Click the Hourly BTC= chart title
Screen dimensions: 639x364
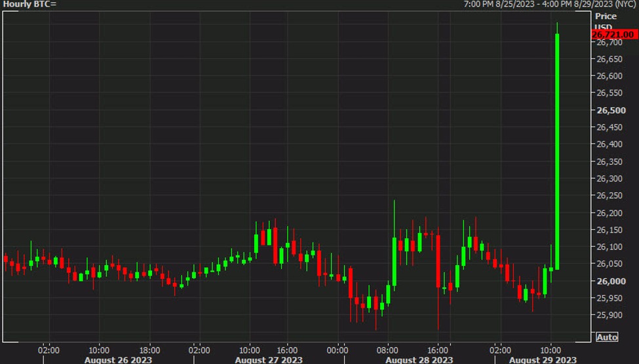click(29, 5)
